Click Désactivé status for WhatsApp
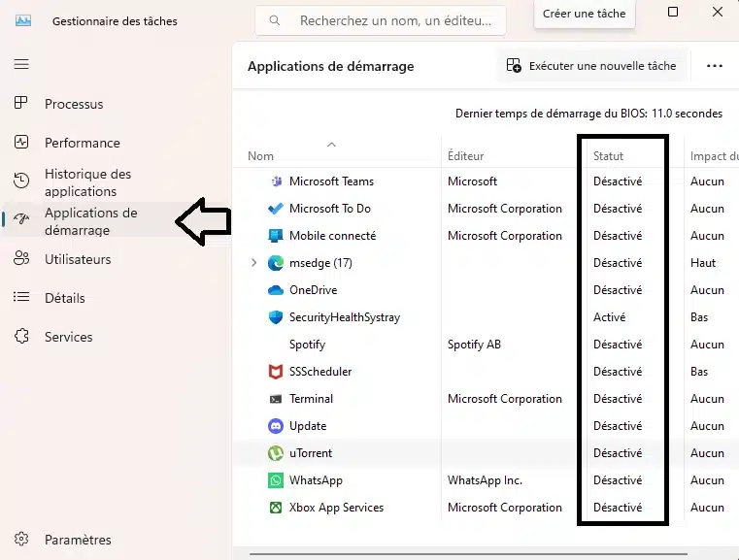This screenshot has width=739, height=560. (618, 480)
